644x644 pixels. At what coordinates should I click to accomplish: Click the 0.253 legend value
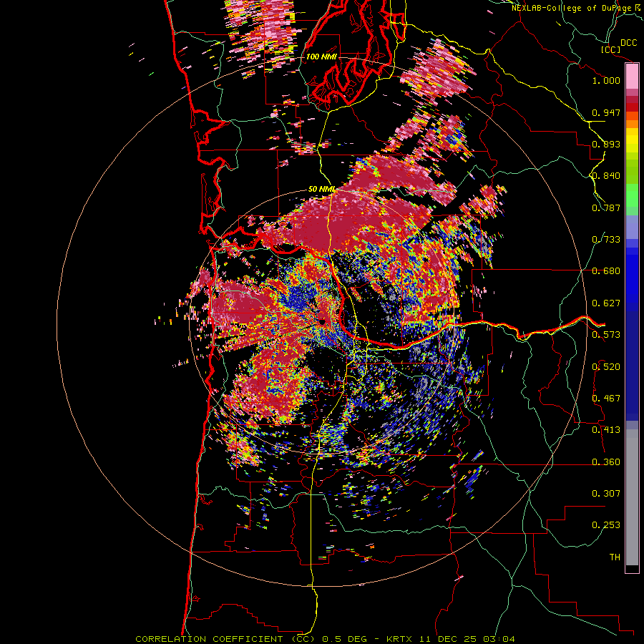(x=606, y=525)
